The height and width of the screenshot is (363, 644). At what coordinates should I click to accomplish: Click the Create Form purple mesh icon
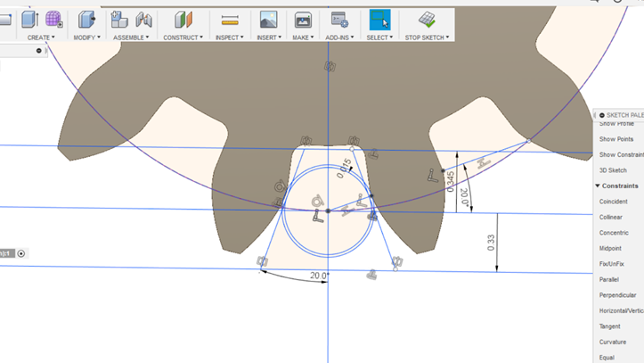click(53, 20)
